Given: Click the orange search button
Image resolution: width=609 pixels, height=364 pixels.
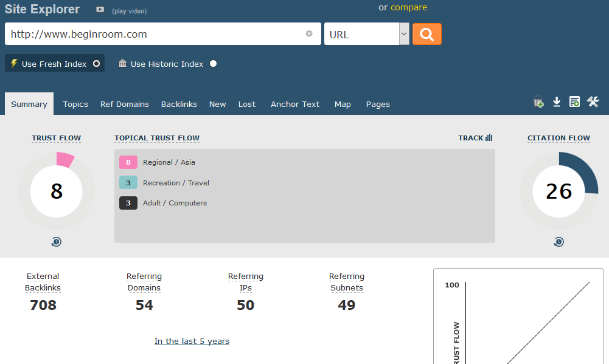Looking at the screenshot, I should 427,34.
